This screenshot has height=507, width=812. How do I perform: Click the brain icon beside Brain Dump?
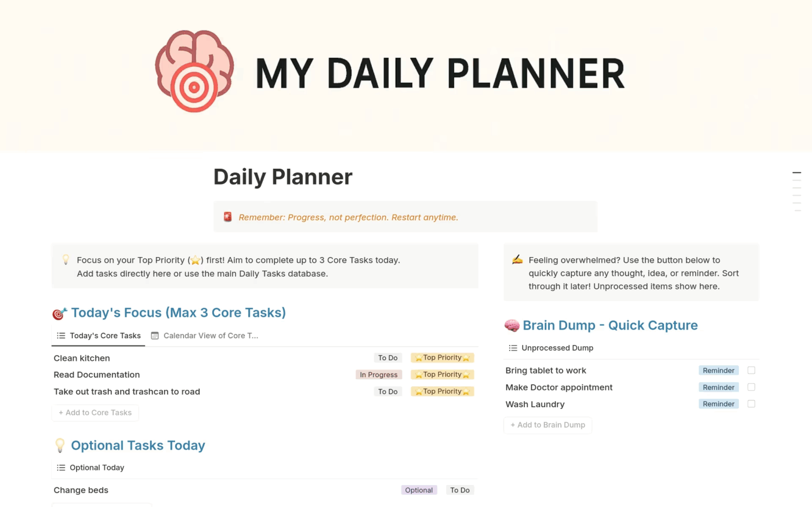coord(512,325)
